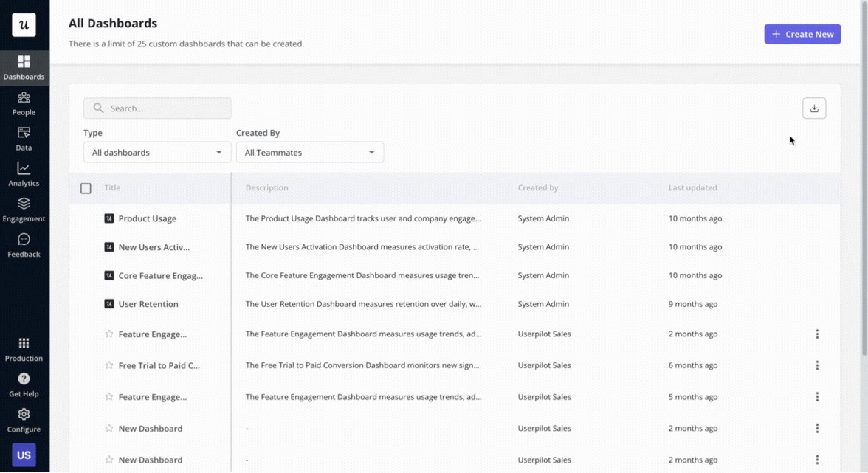
Task: Open the kebab menu for Free Trial to Paid
Action: point(817,365)
